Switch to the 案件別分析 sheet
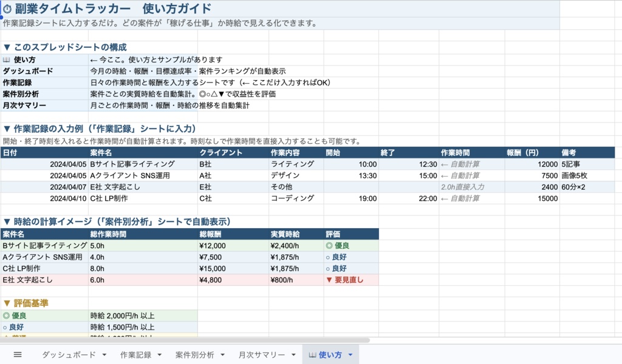The height and width of the screenshot is (364, 622). (x=194, y=354)
